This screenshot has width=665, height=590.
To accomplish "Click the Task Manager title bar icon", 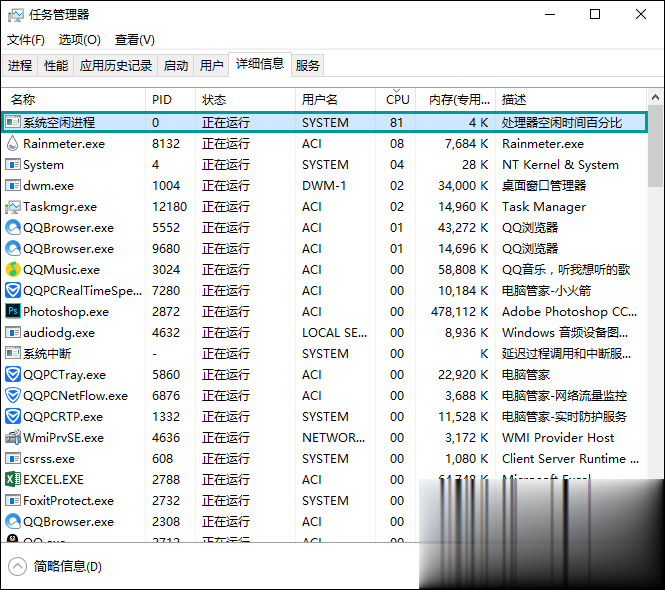I will tap(16, 15).
